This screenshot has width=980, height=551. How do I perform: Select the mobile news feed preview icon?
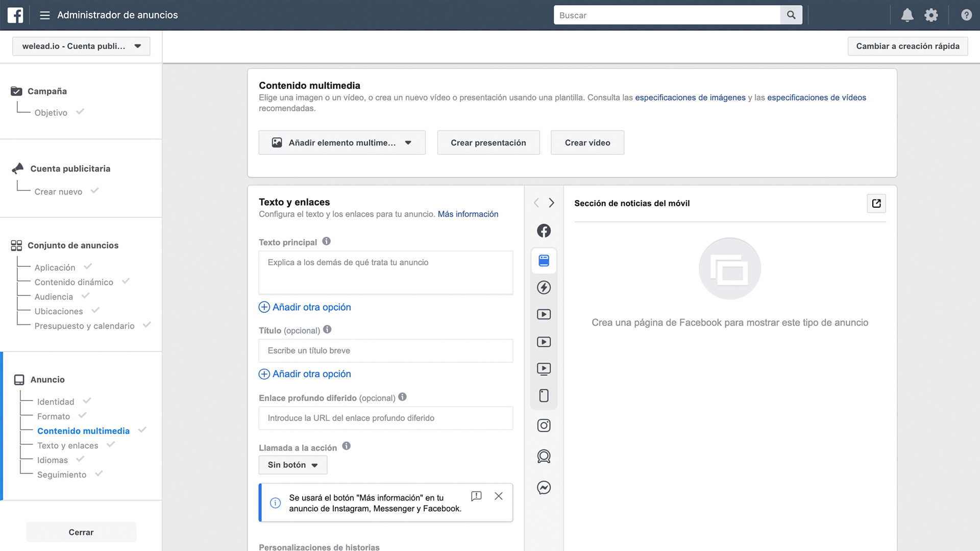coord(544,261)
